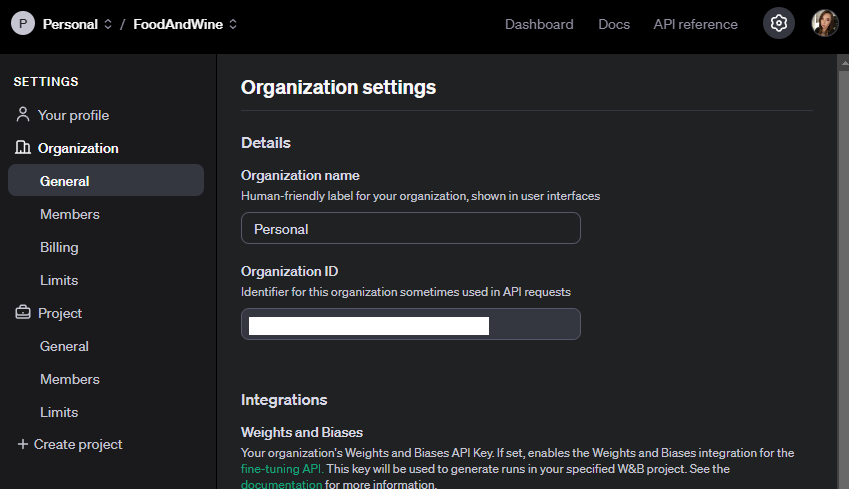849x489 pixels.
Task: Click the P organization avatar badge
Action: click(23, 24)
